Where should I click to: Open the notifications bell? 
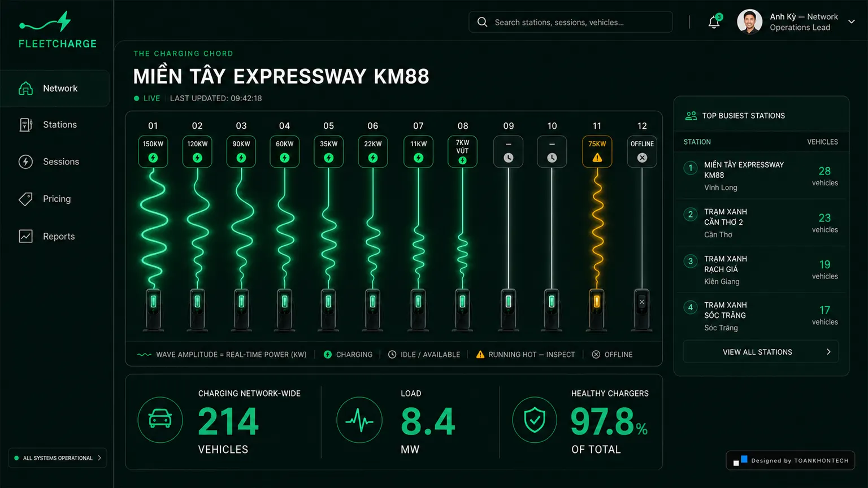tap(714, 22)
